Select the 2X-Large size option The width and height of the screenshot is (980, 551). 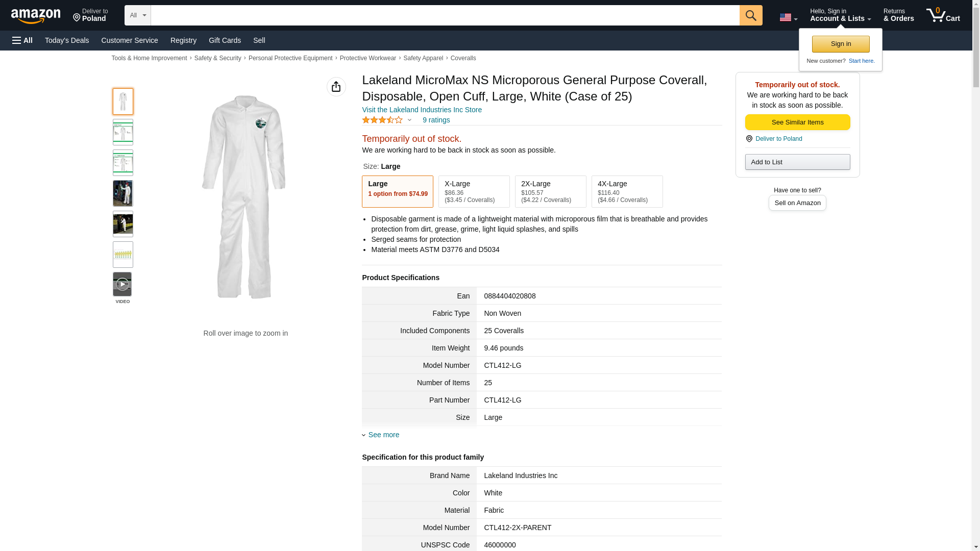[550, 191]
